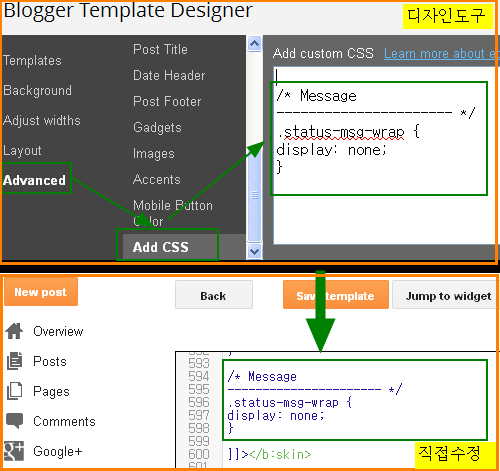The height and width of the screenshot is (471, 500).
Task: Choose Post Title option
Action: 160,49
